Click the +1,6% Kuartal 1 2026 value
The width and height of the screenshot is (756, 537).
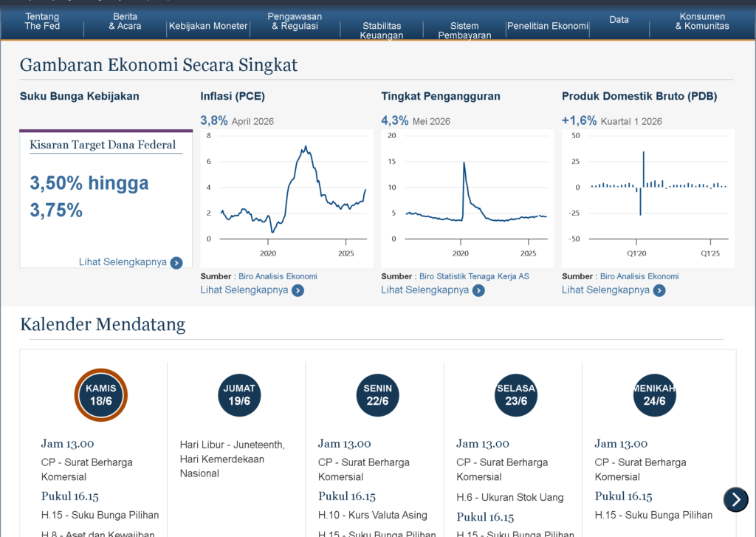(612, 120)
